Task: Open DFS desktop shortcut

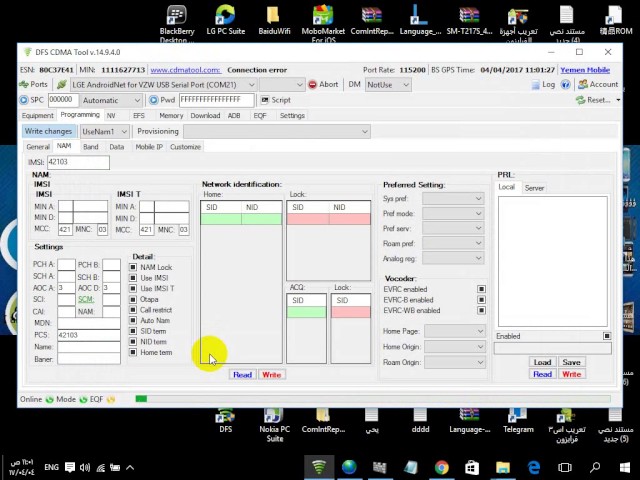Action: click(226, 420)
